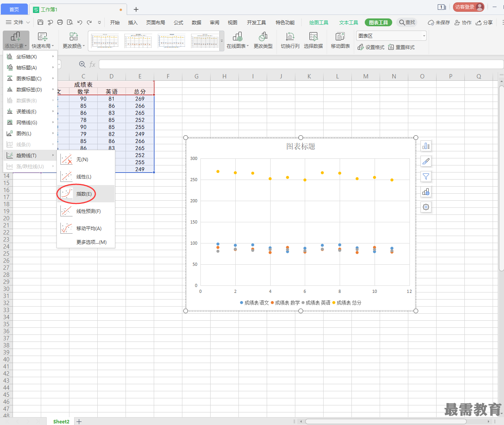Click the chart style brush button
This screenshot has width=504, height=425.
point(426,161)
